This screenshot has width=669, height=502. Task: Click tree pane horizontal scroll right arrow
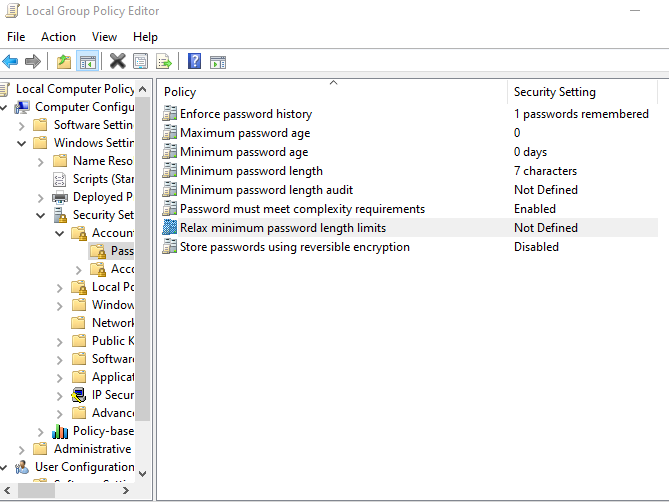[125, 490]
